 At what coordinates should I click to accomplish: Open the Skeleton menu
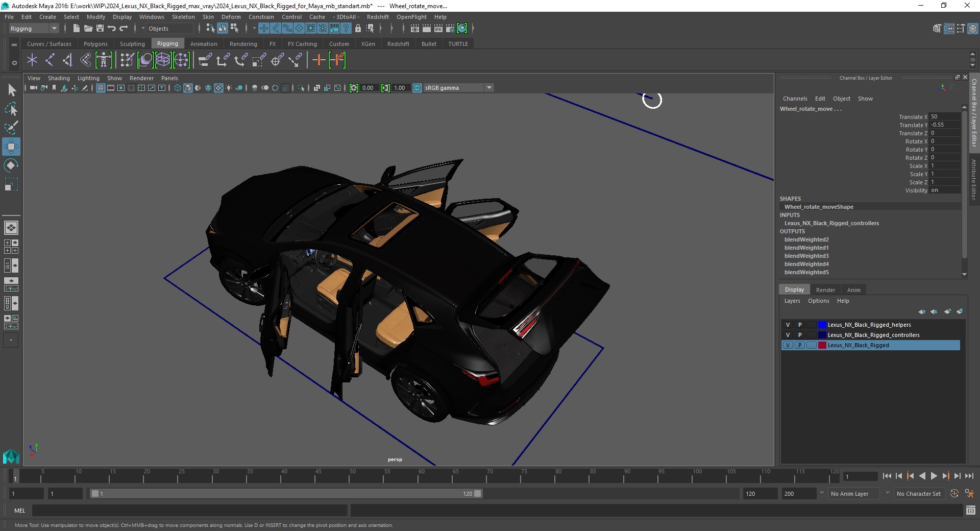click(x=183, y=17)
